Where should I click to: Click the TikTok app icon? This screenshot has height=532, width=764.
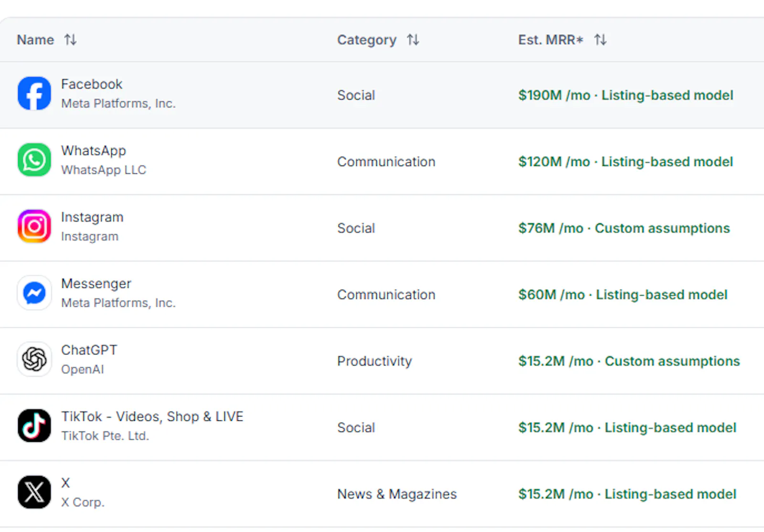[34, 426]
